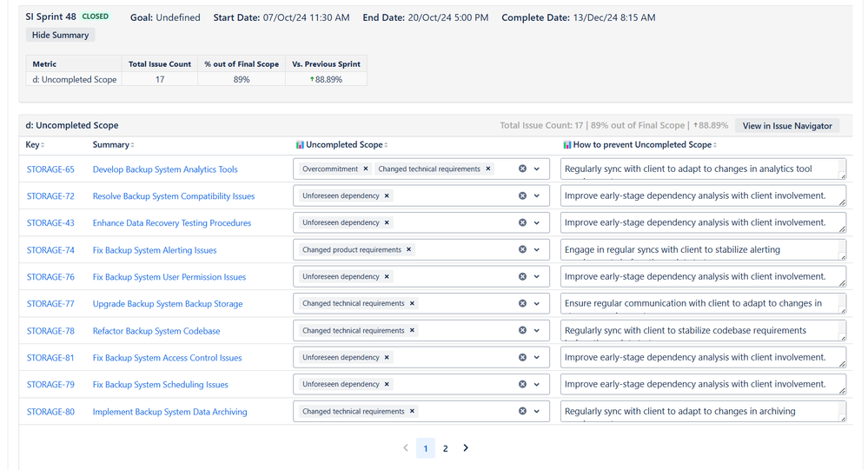Expand reason dropdown for STORAGE-77
Screen dimensions: 868x470
[x=536, y=303]
